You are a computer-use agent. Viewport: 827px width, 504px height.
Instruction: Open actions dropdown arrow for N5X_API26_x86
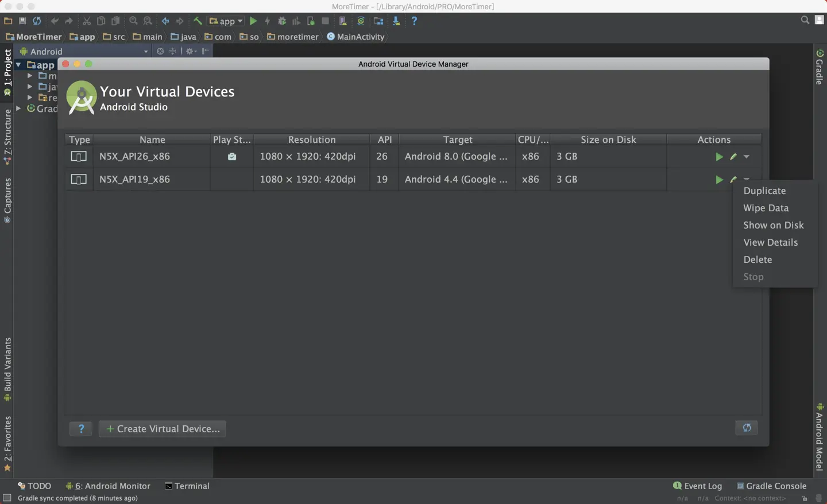[x=747, y=157]
